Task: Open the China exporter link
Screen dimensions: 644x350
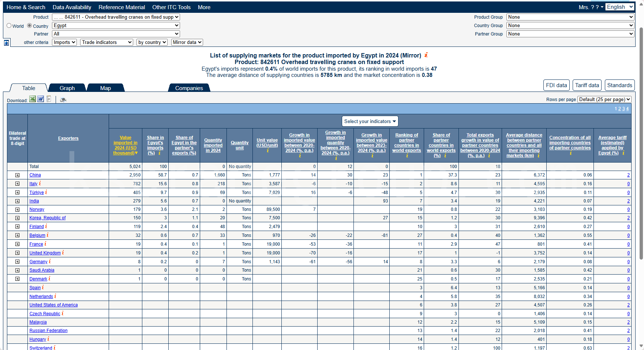Action: click(35, 175)
